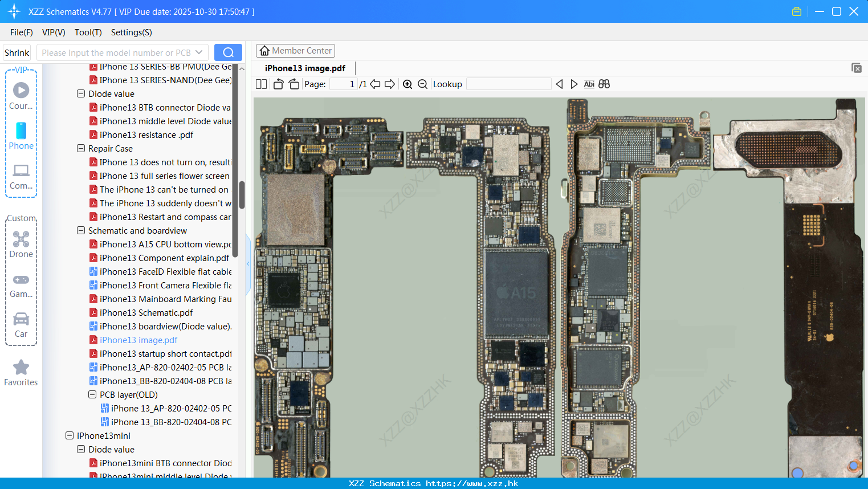Open the Settings(S) menu
The width and height of the screenshot is (868, 489).
[132, 32]
